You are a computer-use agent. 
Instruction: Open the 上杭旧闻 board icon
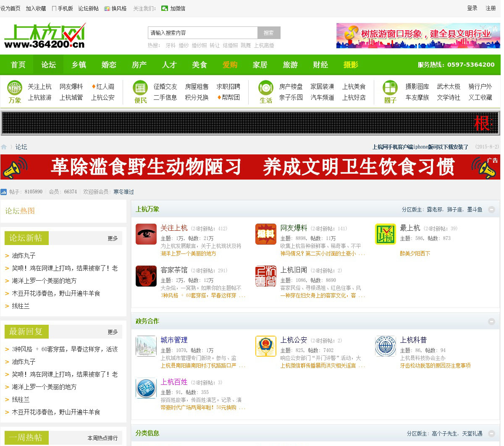(266, 276)
